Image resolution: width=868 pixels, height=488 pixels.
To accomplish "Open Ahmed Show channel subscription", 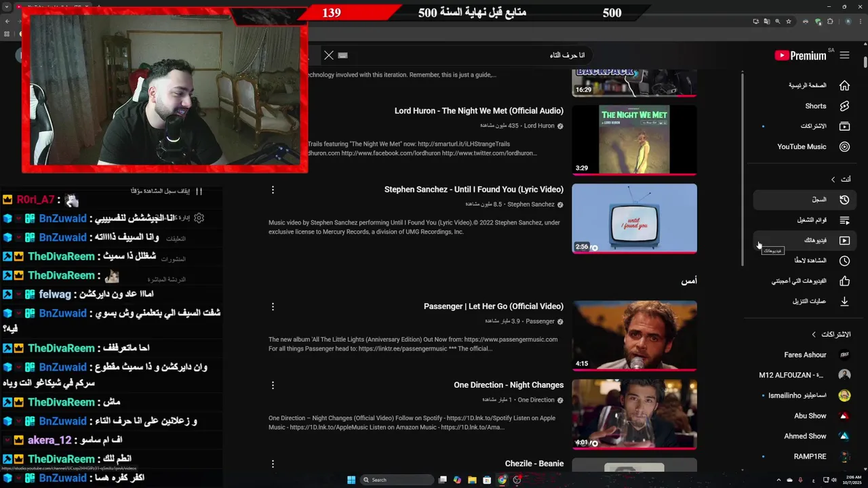I will tap(806, 436).
